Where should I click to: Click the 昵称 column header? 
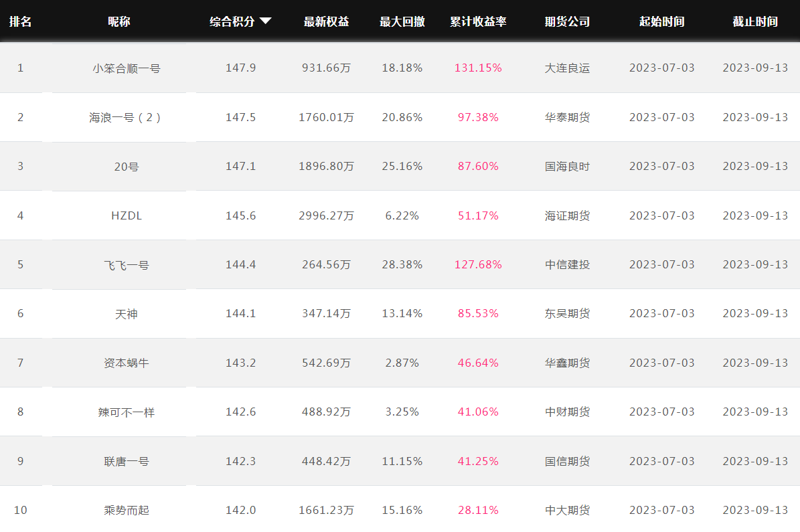coord(119,21)
